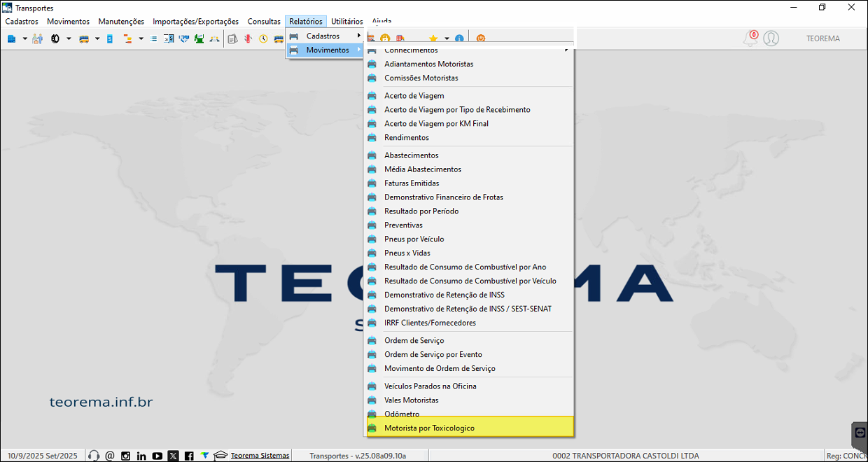Image resolution: width=868 pixels, height=462 pixels.
Task: Open YouTube icon in status bar
Action: [x=157, y=456]
